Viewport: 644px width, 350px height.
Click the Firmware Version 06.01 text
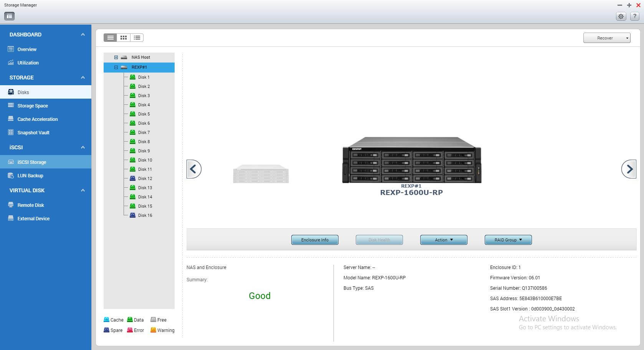[x=515, y=277]
